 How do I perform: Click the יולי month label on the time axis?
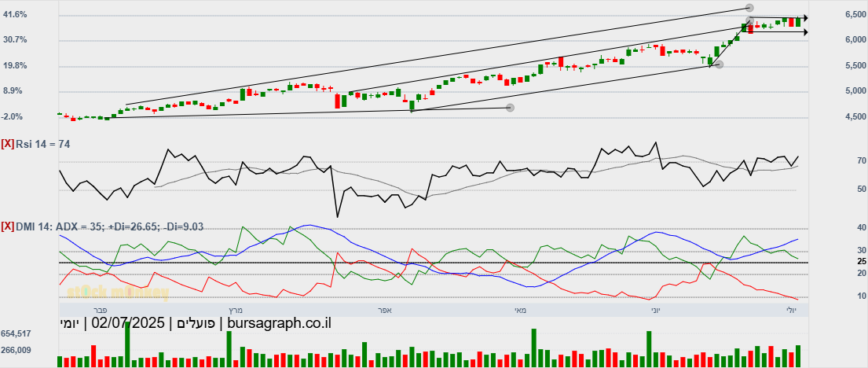click(x=790, y=311)
